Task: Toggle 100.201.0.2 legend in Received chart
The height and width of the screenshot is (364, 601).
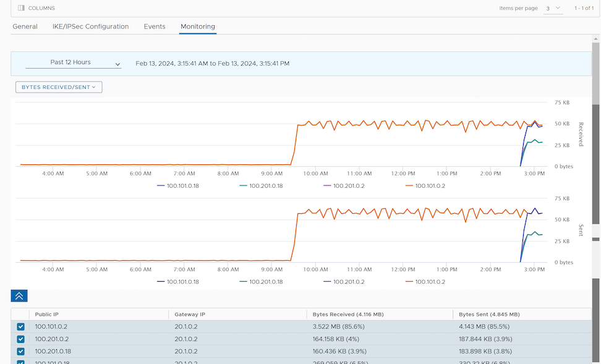Action: click(348, 185)
